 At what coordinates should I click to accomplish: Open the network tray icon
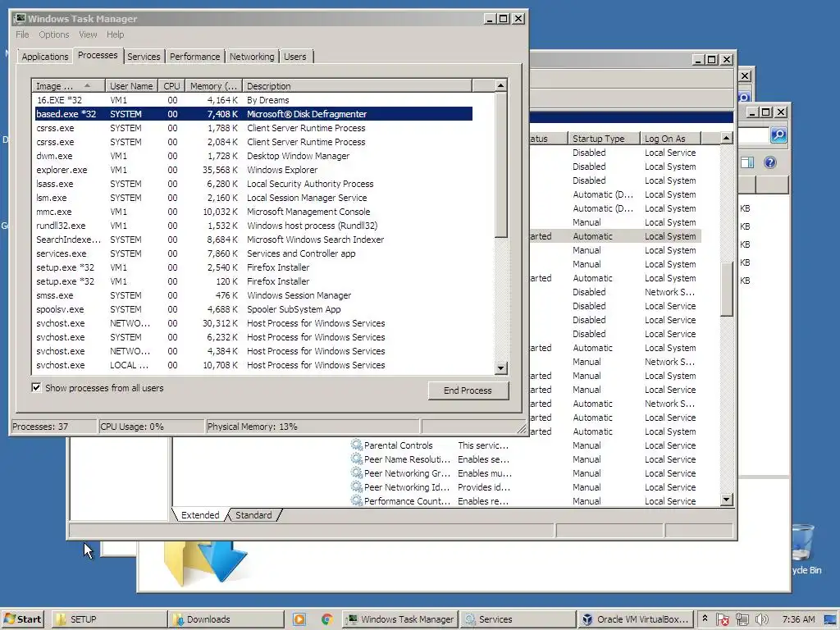pyautogui.click(x=742, y=619)
